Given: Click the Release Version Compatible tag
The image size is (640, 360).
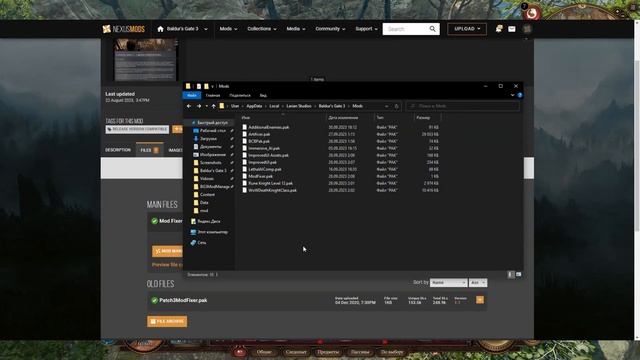Looking at the screenshot, I should 137,129.
